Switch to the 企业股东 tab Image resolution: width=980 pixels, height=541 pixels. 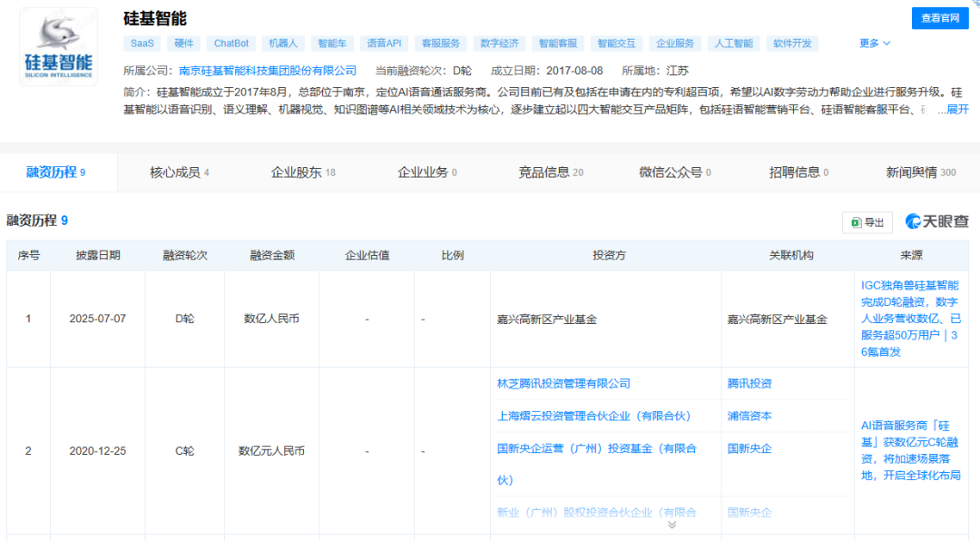click(x=299, y=172)
